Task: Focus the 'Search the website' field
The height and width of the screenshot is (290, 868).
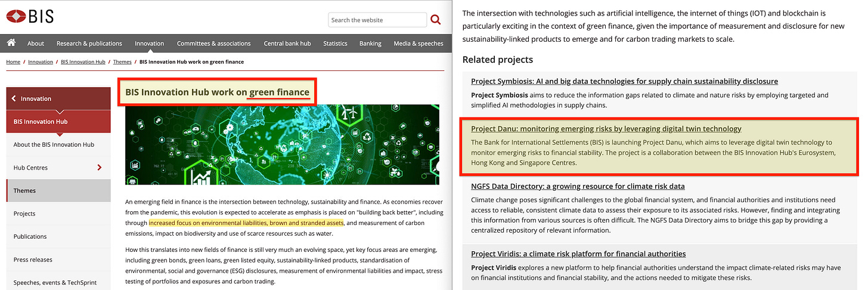Action: click(x=377, y=20)
